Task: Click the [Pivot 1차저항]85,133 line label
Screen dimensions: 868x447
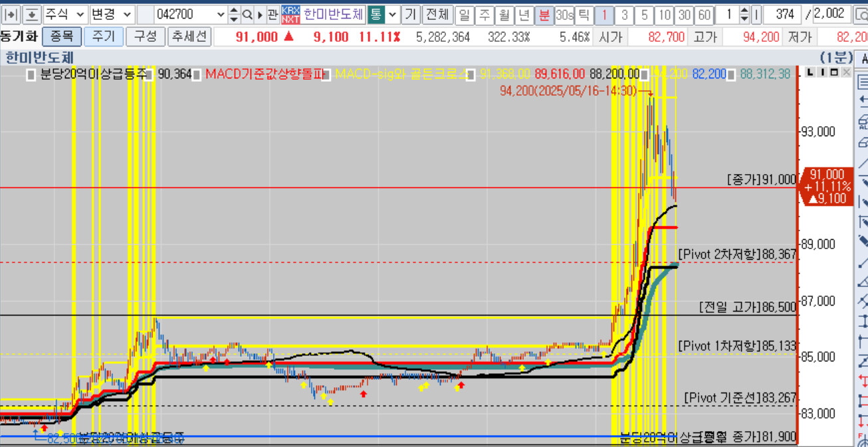Action: 737,346
